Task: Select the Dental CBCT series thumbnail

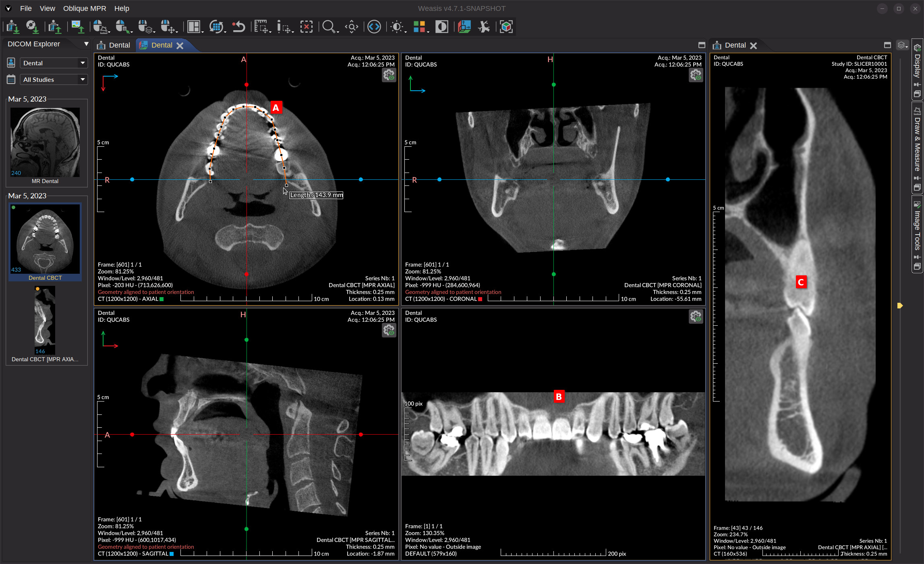Action: [45, 239]
